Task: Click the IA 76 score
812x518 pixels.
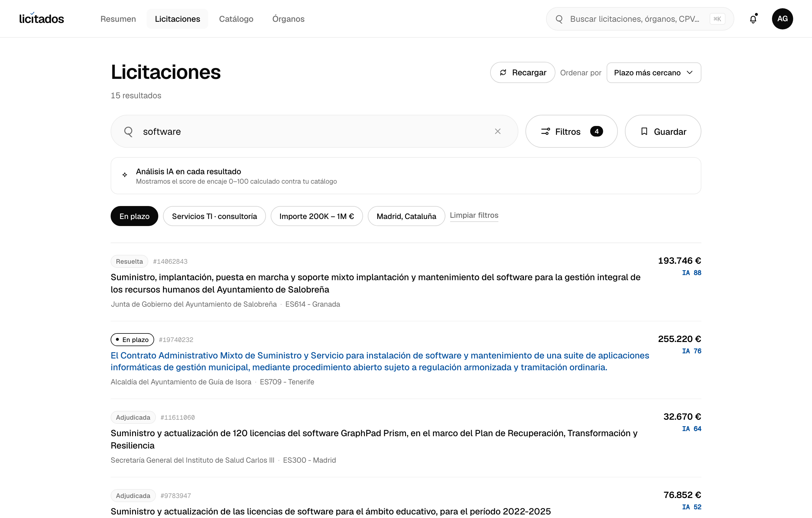Action: (691, 351)
